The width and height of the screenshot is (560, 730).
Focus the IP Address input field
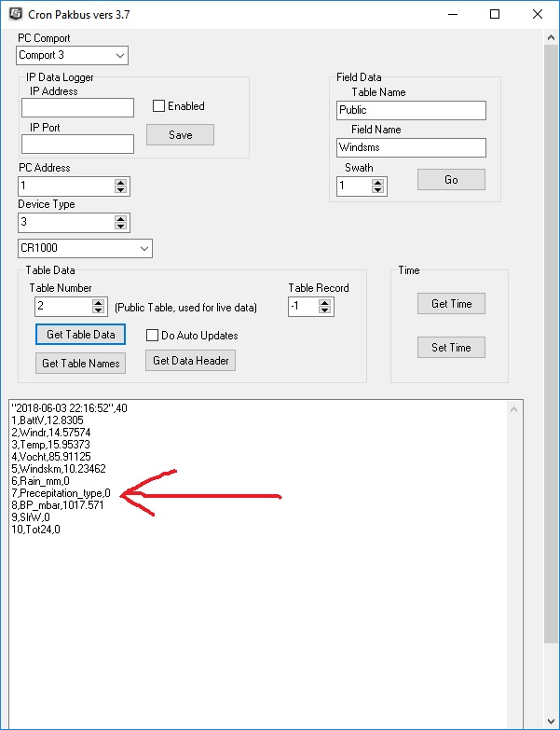[77, 107]
